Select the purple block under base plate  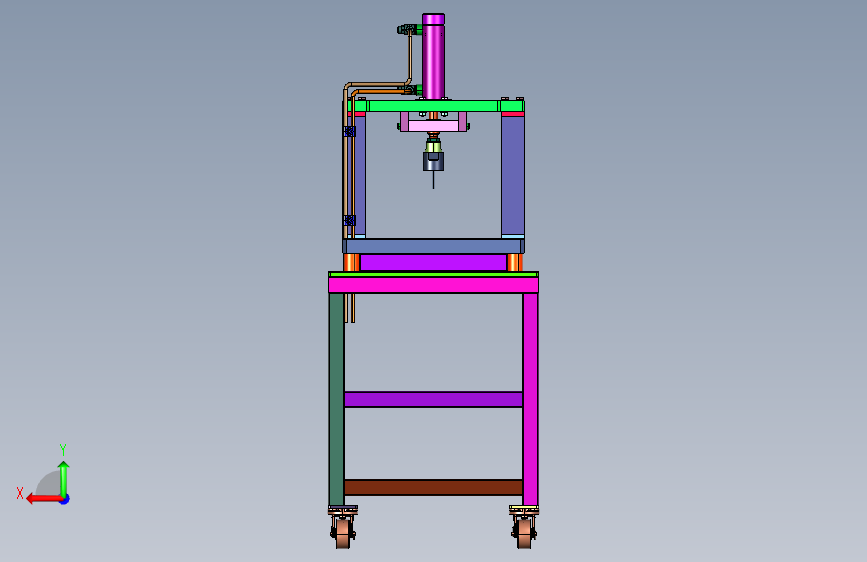pyautogui.click(x=434, y=262)
